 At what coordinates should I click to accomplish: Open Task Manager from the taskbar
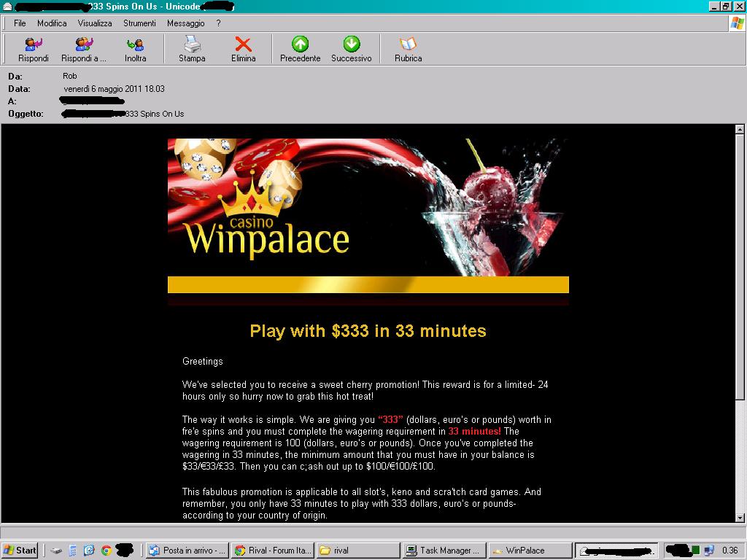[444, 551]
